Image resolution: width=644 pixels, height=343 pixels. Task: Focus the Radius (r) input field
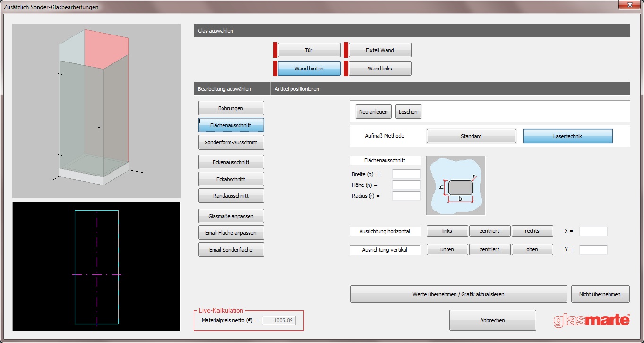406,196
